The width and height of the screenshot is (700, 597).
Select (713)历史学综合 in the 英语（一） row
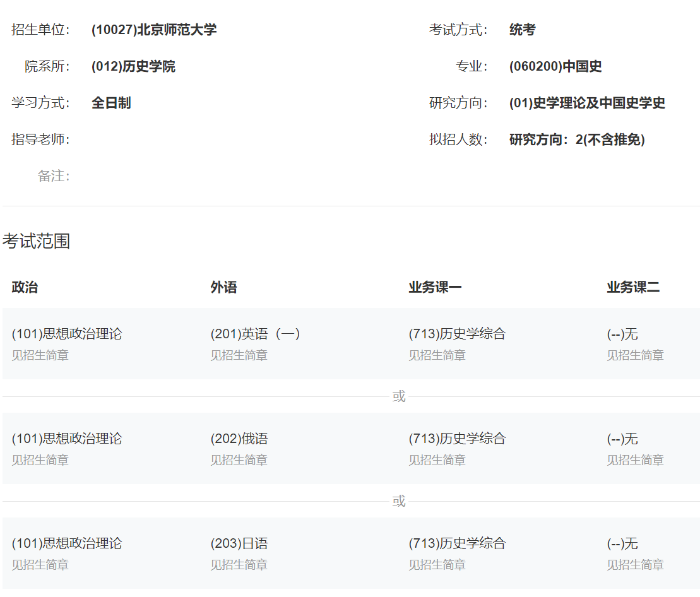pos(457,334)
